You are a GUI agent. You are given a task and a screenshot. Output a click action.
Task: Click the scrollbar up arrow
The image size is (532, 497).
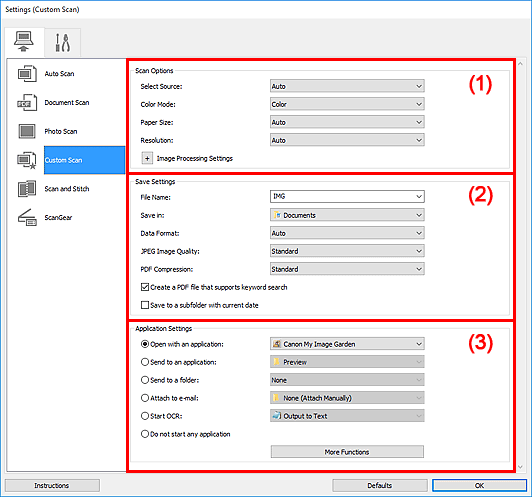521,63
